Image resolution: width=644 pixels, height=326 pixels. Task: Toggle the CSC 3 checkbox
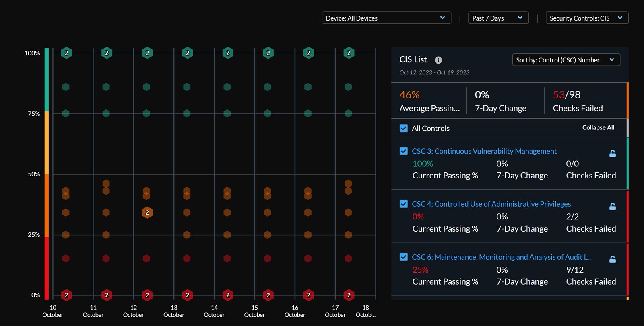(x=404, y=151)
